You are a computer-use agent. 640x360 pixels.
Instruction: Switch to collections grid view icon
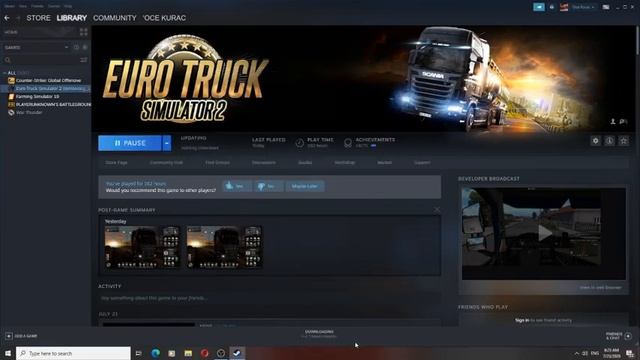pyautogui.click(x=84, y=32)
